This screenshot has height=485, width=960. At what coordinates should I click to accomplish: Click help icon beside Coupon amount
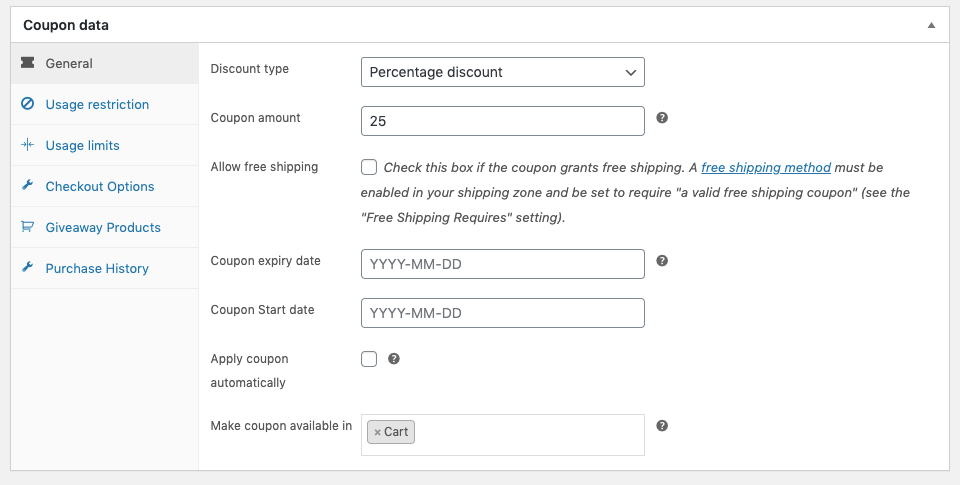point(662,118)
